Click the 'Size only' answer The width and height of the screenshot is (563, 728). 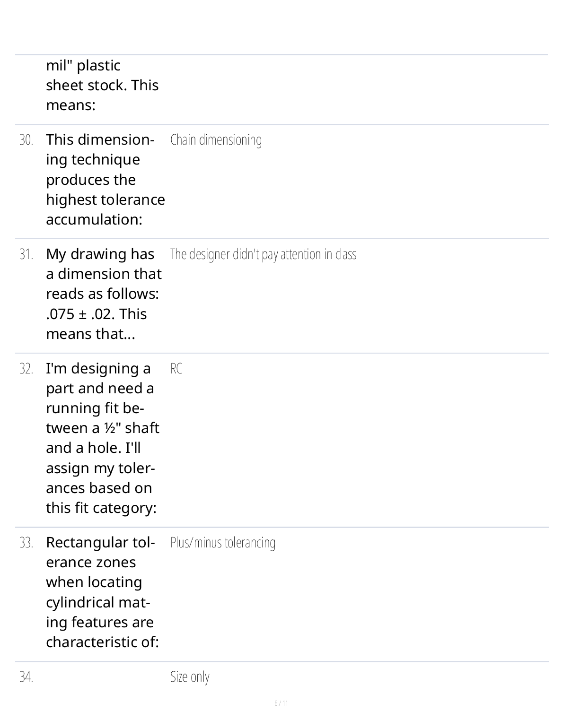click(190, 677)
